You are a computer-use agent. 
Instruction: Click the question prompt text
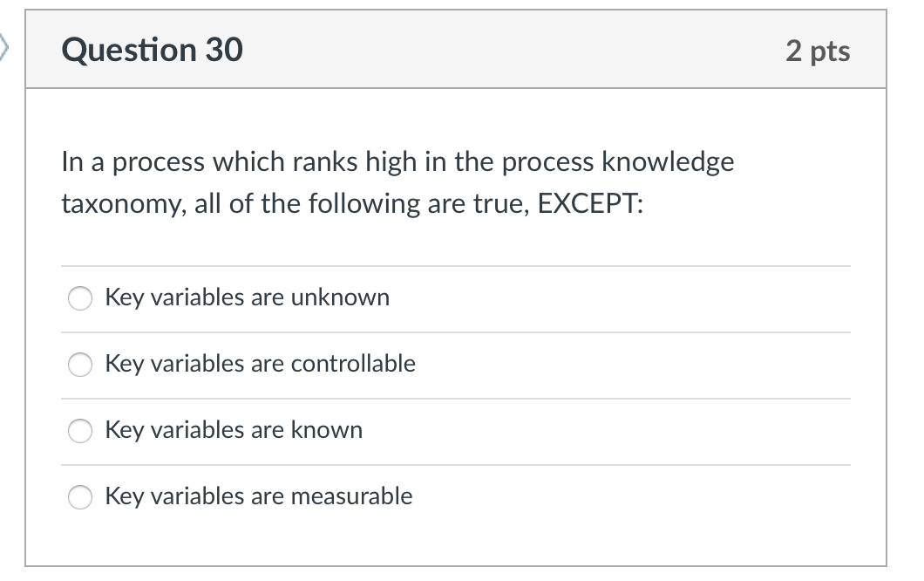(x=397, y=182)
